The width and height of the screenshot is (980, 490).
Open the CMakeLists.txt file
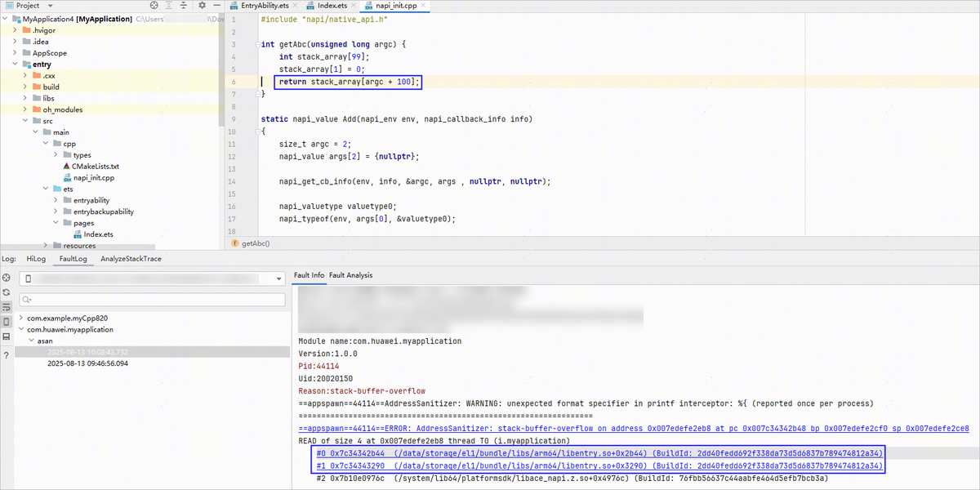(x=95, y=166)
